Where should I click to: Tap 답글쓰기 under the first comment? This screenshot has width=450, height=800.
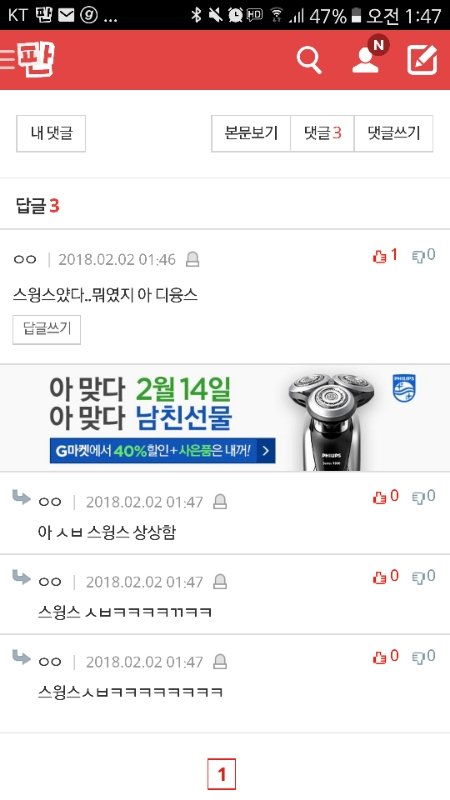[46, 330]
